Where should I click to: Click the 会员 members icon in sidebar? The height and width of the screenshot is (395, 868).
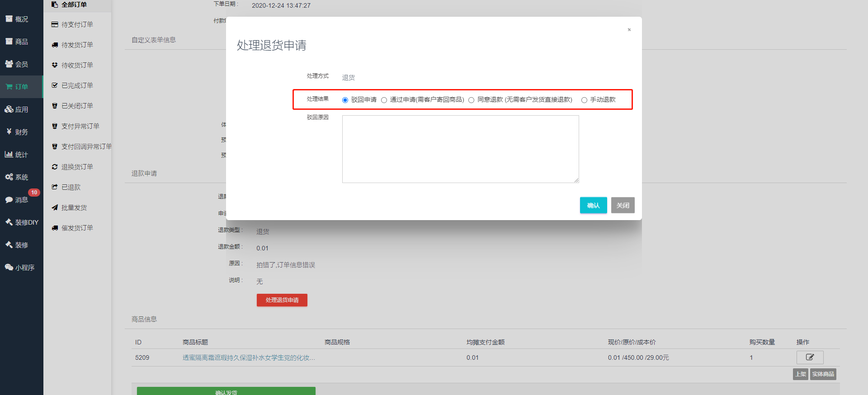[x=9, y=64]
